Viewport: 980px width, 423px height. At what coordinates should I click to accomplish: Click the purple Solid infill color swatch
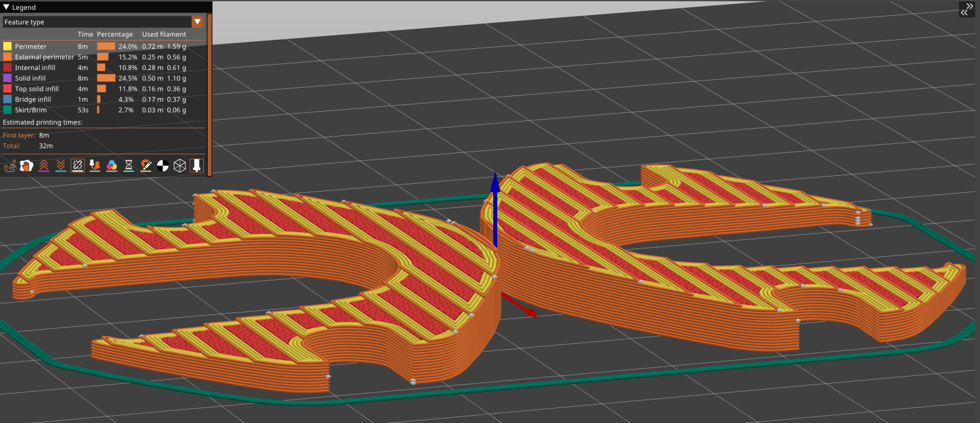pos(7,78)
